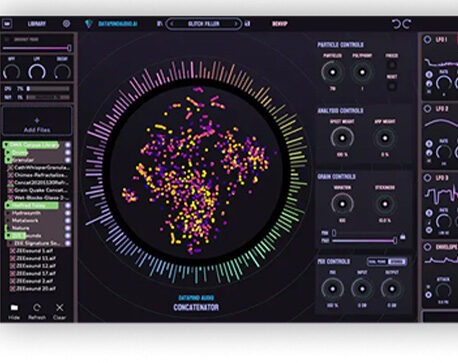The image size is (458, 363).
Task: Select the next preset with right arrow
Action: tap(236, 24)
